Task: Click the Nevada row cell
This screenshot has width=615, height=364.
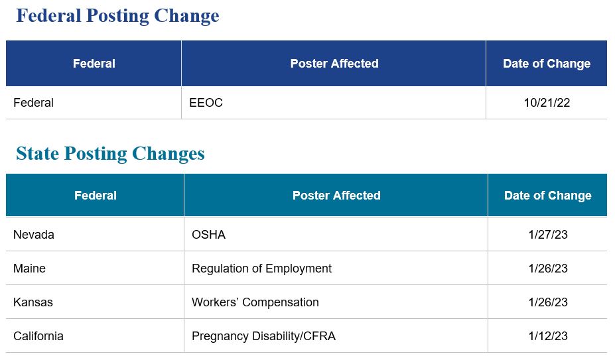Action: 34,235
